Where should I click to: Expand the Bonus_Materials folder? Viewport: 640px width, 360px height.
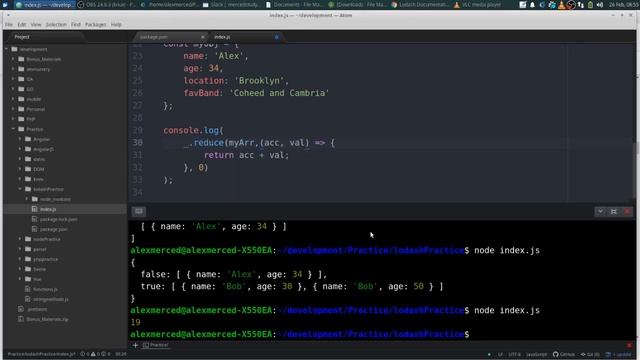[13, 59]
